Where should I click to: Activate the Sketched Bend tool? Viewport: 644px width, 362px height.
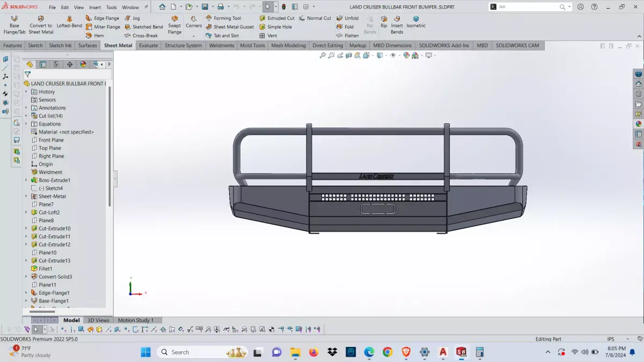(143, 27)
